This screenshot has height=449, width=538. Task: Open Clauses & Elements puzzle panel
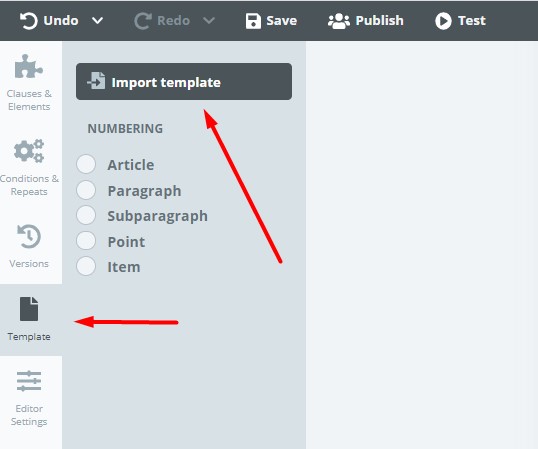[29, 83]
